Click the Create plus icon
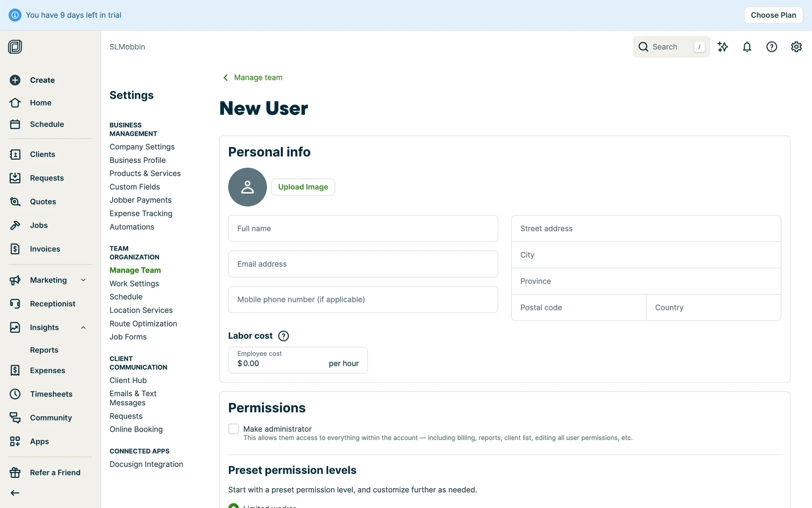 15,80
